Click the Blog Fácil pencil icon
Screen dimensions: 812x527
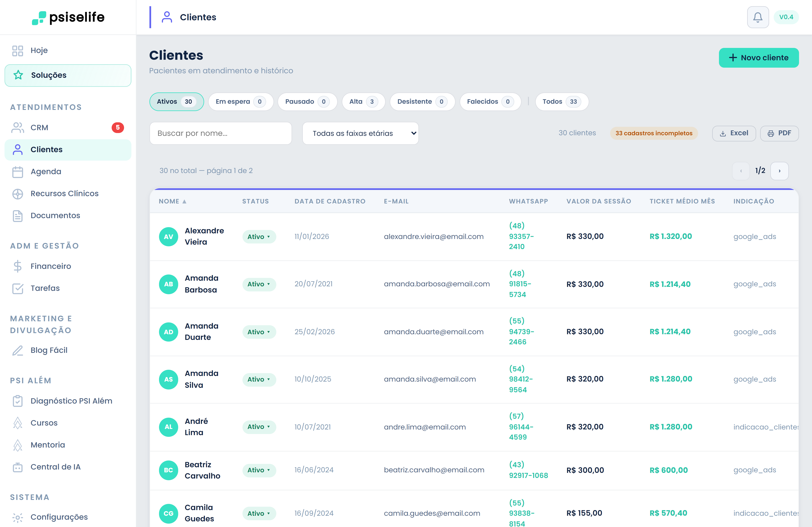pos(17,350)
